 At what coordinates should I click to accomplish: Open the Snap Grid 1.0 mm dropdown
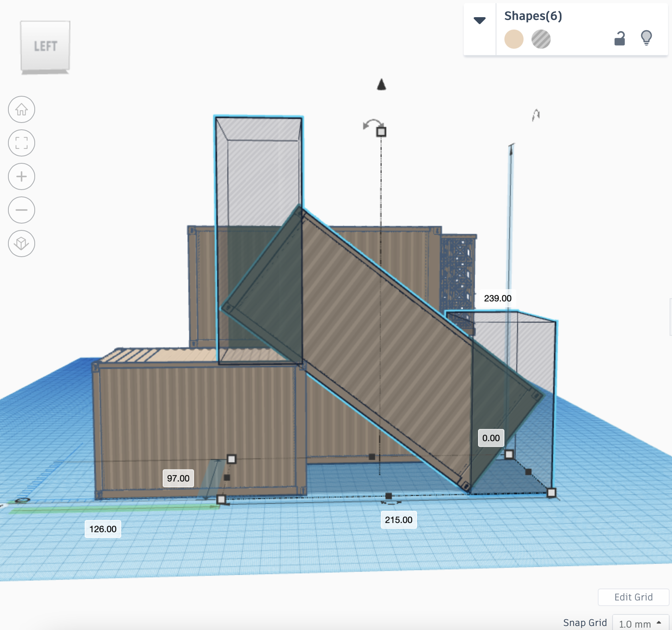coord(640,623)
